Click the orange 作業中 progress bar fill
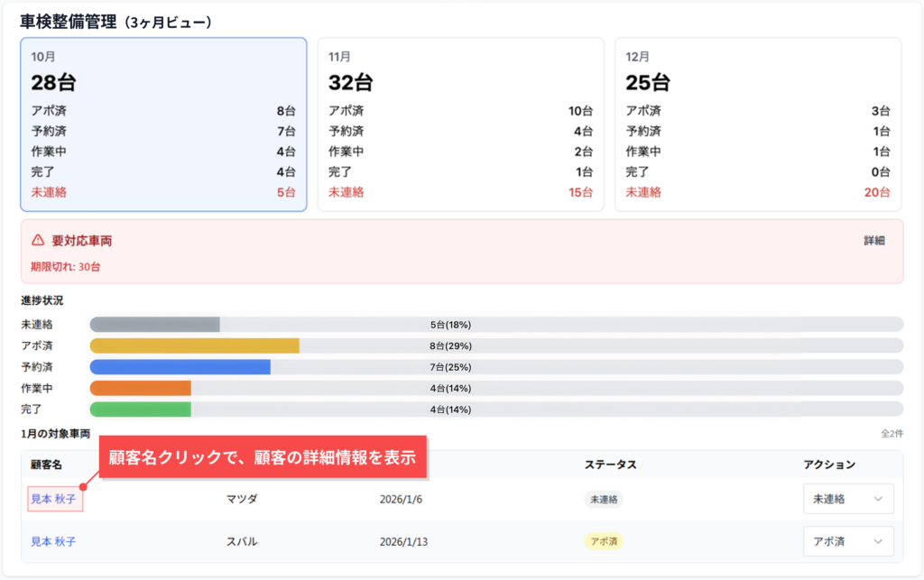The image size is (924, 580). [x=140, y=388]
